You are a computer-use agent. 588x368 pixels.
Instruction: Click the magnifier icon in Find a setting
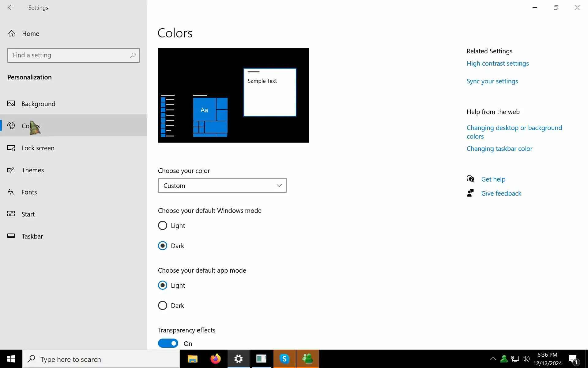(x=133, y=55)
